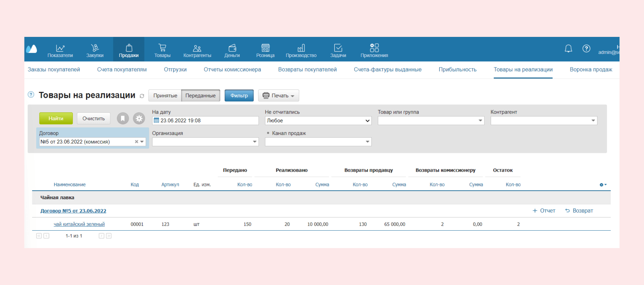
Task: Open the Не отчитались dropdown
Action: (318, 120)
